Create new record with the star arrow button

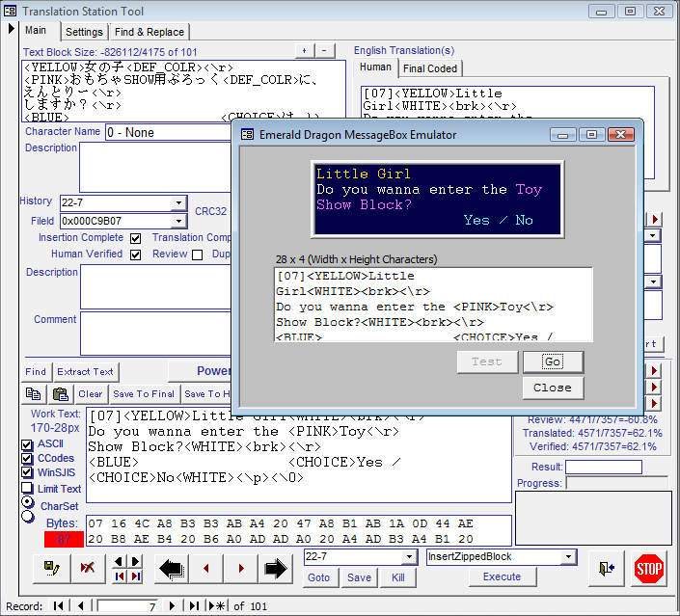point(217,606)
